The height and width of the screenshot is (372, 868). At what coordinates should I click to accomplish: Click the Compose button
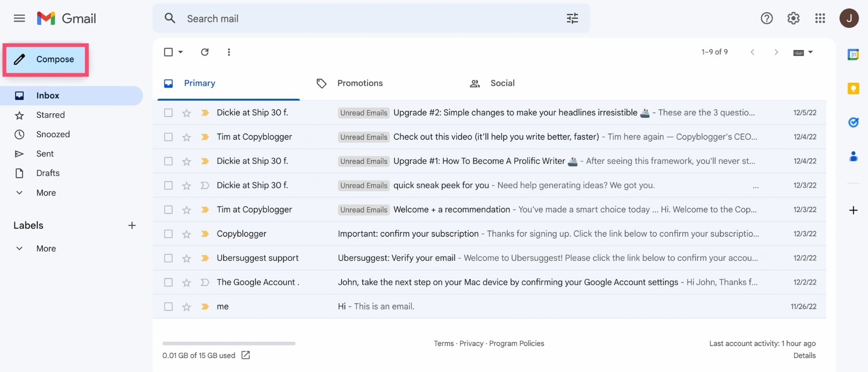[x=46, y=59]
